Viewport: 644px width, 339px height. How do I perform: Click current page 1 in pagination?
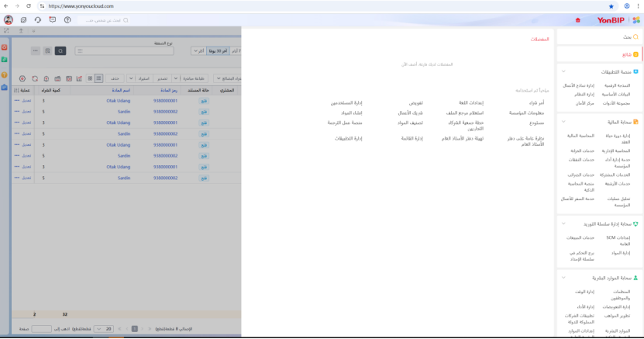pos(134,329)
